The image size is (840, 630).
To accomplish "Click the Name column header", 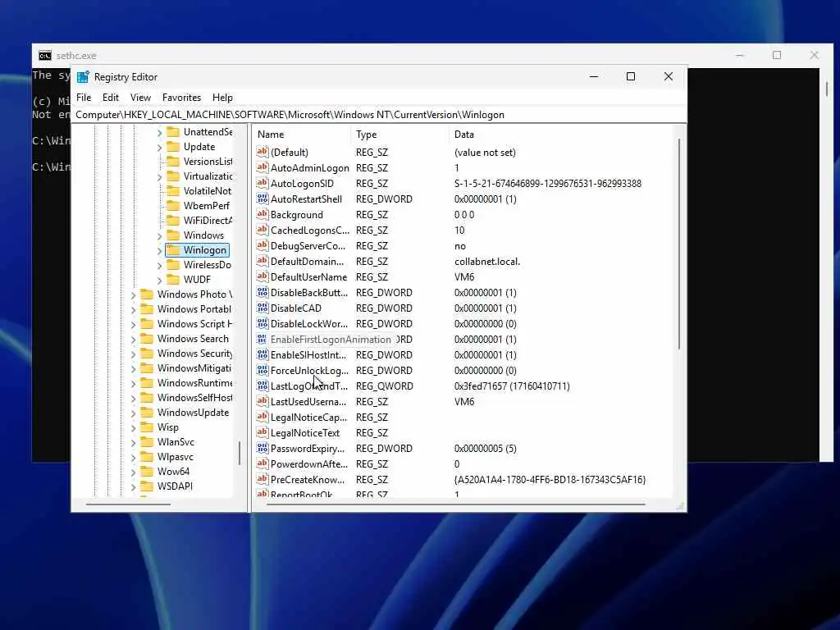I will 302,135.
